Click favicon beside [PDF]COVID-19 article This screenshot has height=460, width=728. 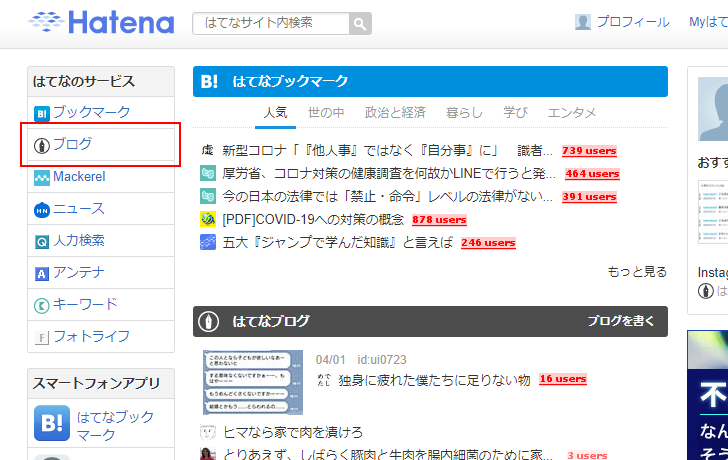[x=208, y=219]
